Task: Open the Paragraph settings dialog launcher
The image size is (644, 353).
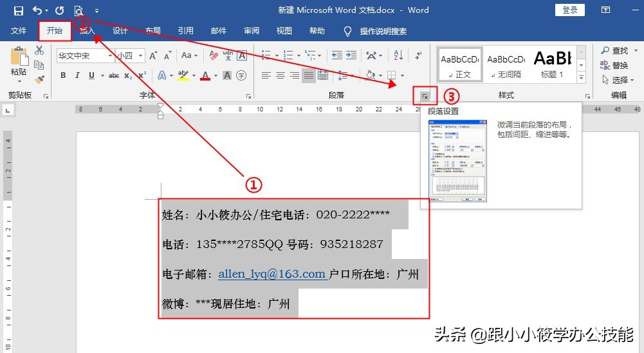Action: tap(425, 96)
